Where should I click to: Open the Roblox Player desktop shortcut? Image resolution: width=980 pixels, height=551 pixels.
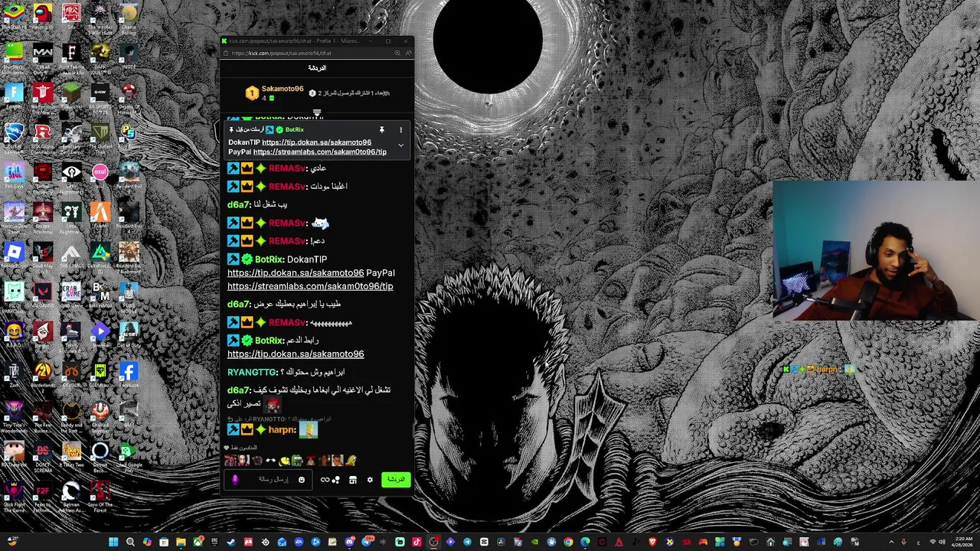(x=14, y=253)
